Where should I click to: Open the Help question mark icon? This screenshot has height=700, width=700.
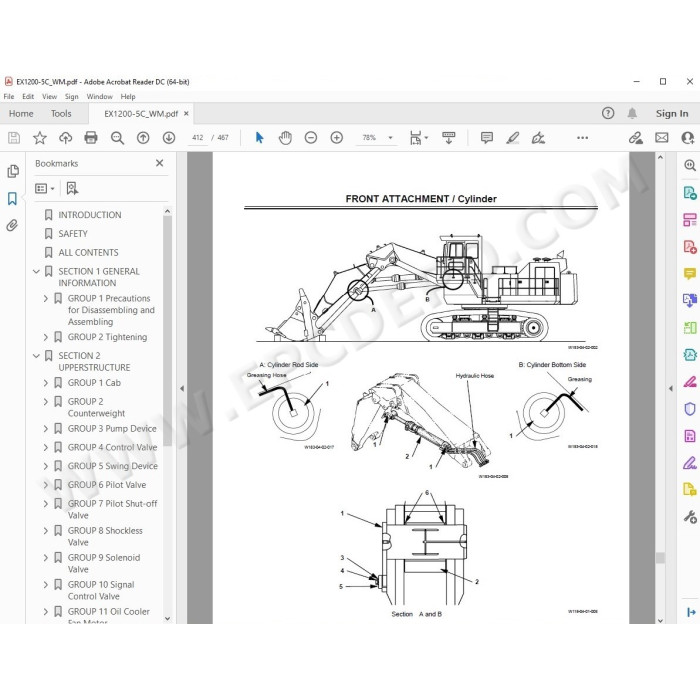(x=608, y=113)
